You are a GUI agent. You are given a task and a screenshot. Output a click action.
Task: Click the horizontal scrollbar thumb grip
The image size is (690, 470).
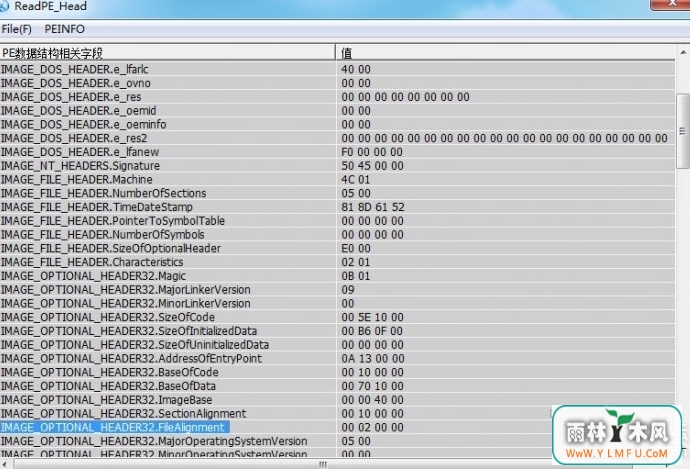pos(323,465)
